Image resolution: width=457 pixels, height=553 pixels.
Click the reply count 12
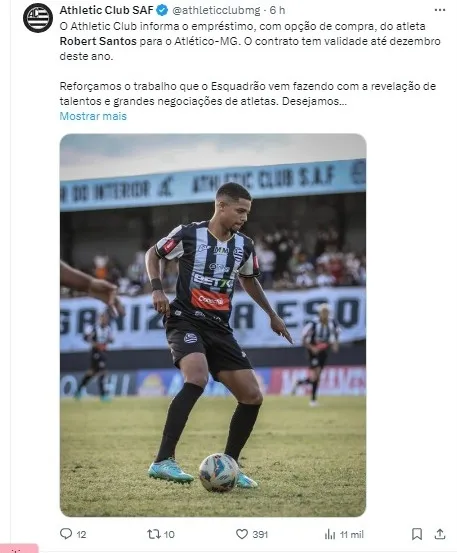point(81,535)
